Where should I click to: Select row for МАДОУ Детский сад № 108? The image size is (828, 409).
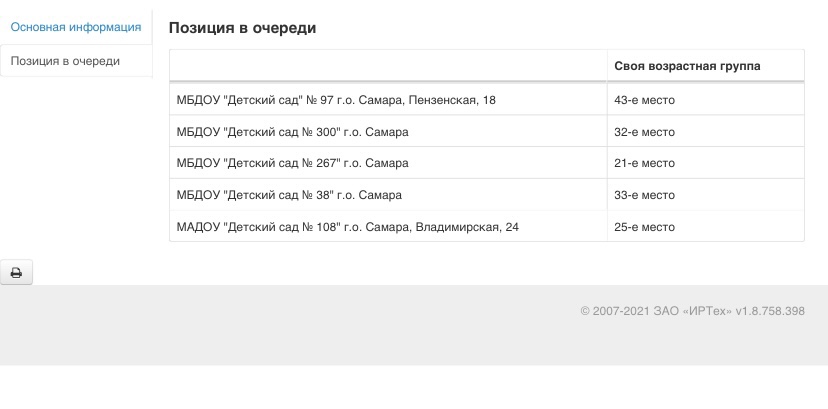pos(487,227)
